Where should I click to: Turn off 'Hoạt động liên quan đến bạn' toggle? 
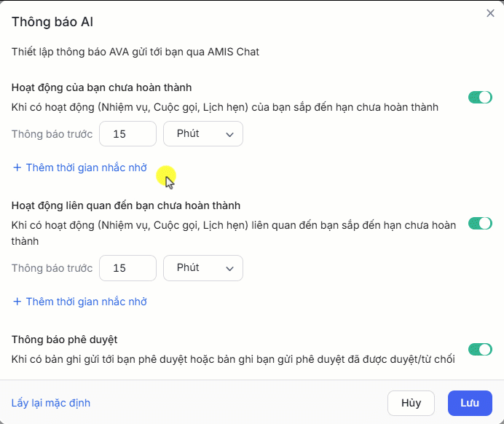pos(480,223)
